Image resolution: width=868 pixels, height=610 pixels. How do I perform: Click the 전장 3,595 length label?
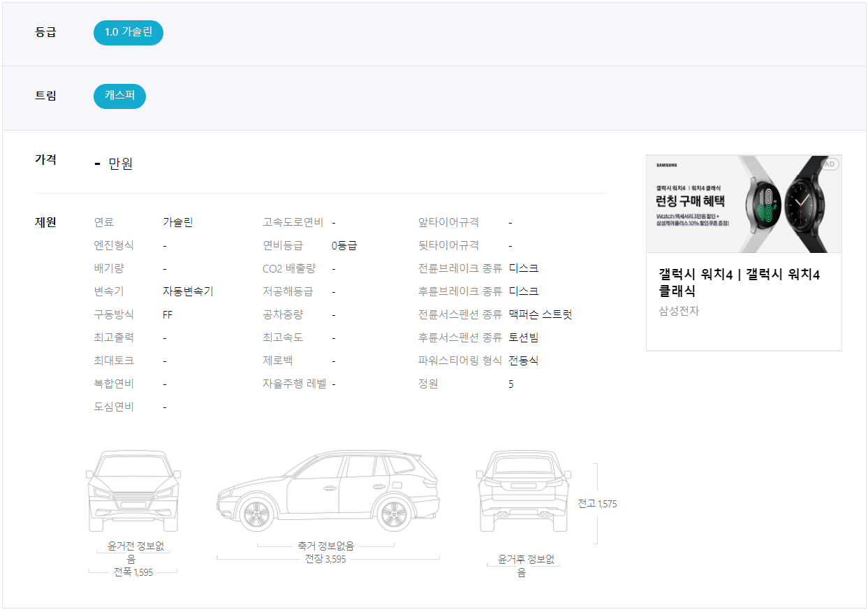325,559
